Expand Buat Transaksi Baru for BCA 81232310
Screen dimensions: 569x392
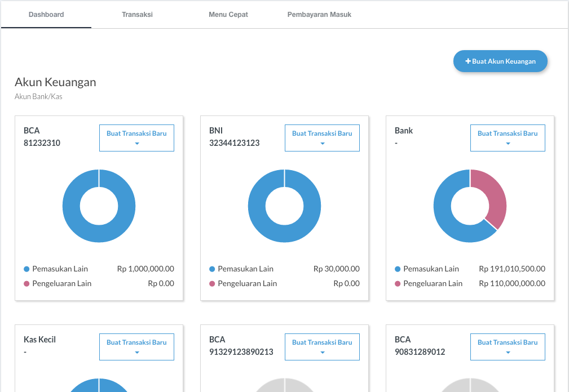coord(136,138)
